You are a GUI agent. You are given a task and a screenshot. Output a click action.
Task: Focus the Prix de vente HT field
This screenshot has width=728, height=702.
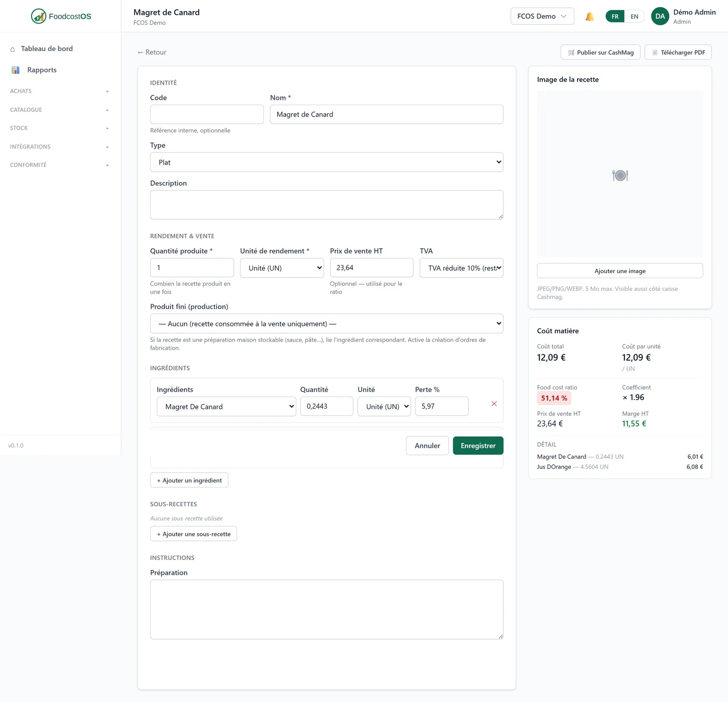pos(372,268)
